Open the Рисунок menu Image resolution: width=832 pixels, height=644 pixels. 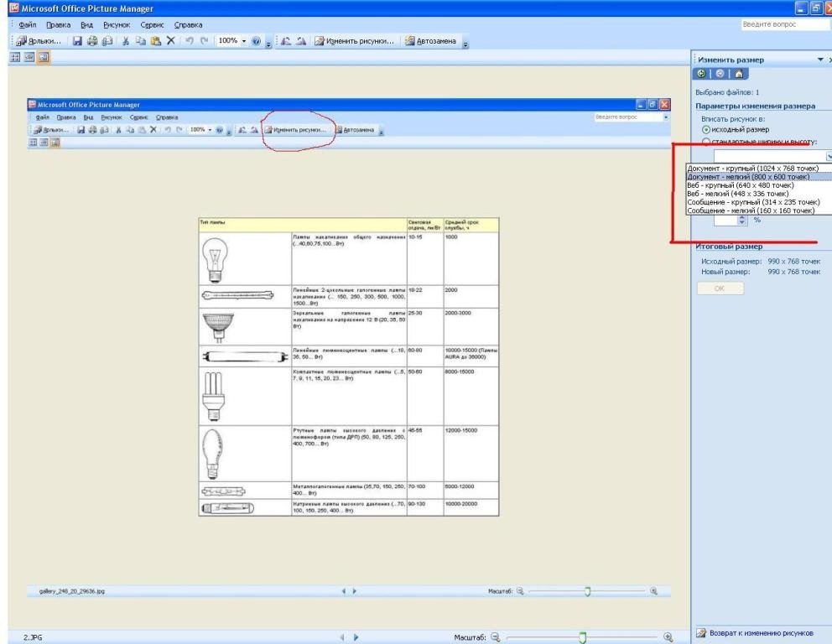pyautogui.click(x=117, y=25)
